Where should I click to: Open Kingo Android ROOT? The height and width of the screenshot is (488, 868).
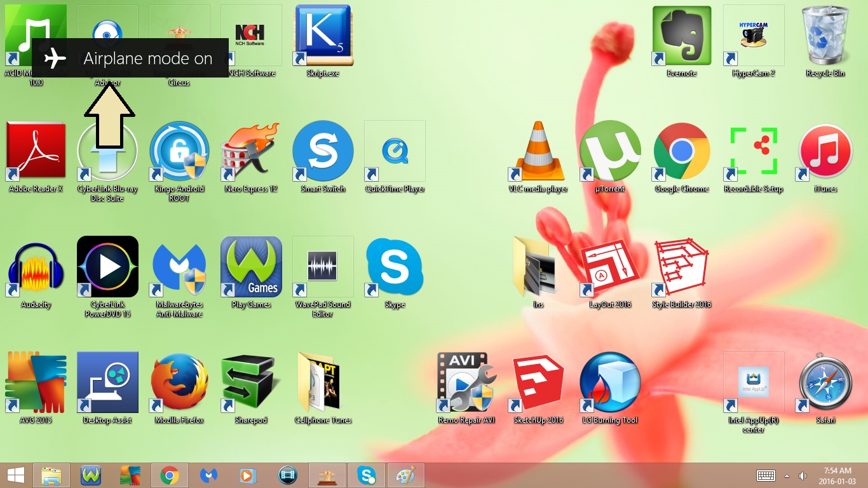click(179, 151)
